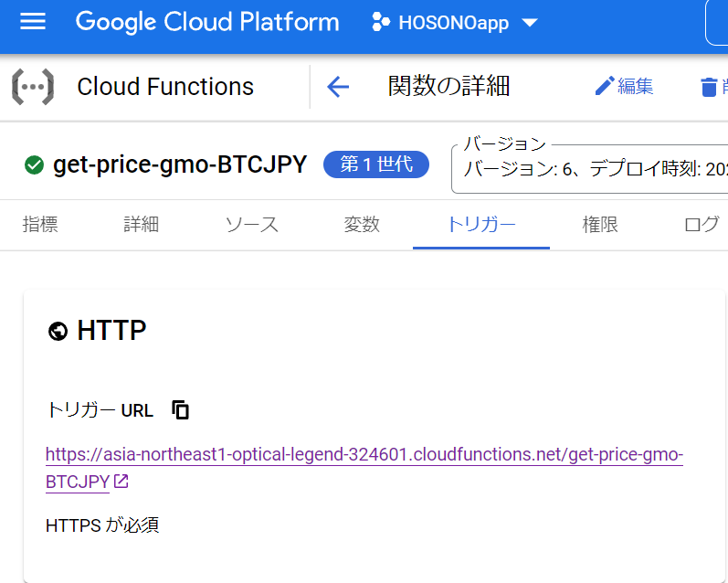Click the 関数の詳細 page title
728x583 pixels.
[x=448, y=87]
